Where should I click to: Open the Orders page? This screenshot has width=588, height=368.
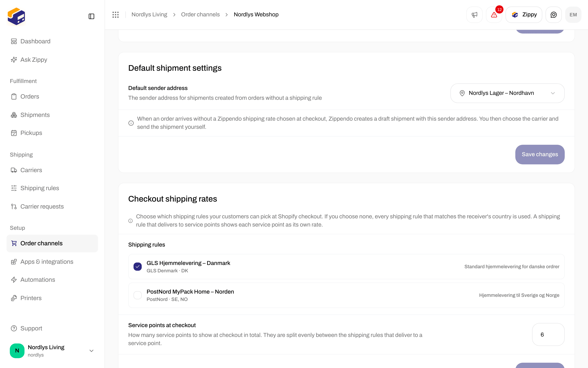[52, 96]
